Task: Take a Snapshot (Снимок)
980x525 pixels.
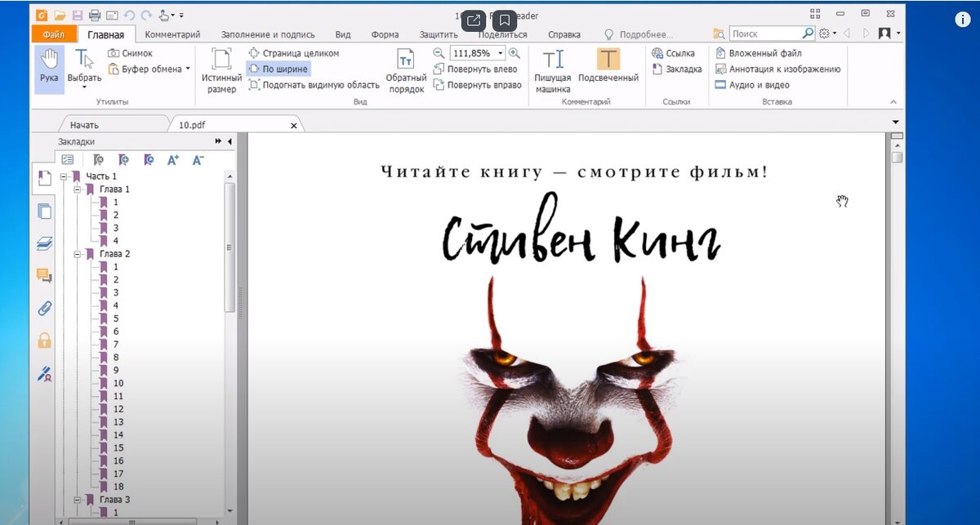Action: 129,52
